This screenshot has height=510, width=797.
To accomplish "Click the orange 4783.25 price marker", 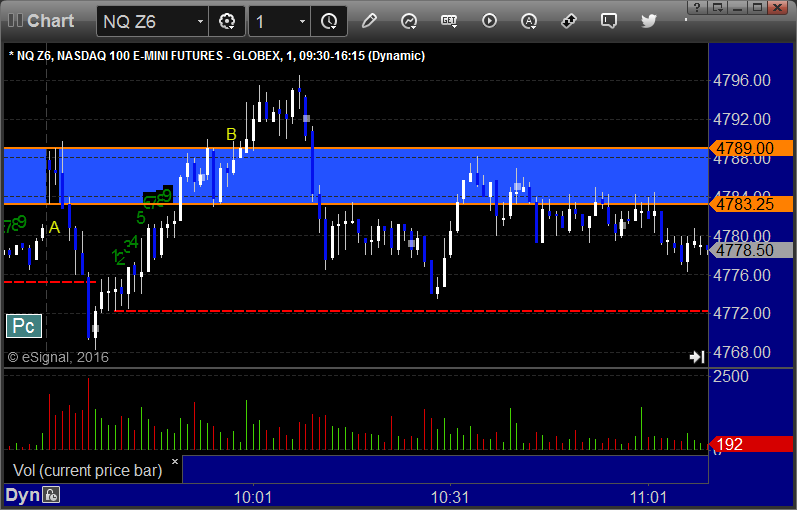I will coord(751,204).
